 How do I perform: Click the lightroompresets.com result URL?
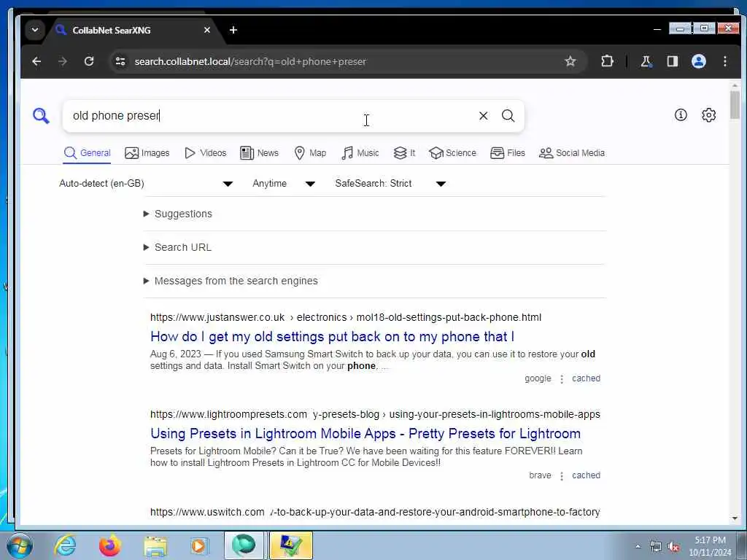(375, 414)
